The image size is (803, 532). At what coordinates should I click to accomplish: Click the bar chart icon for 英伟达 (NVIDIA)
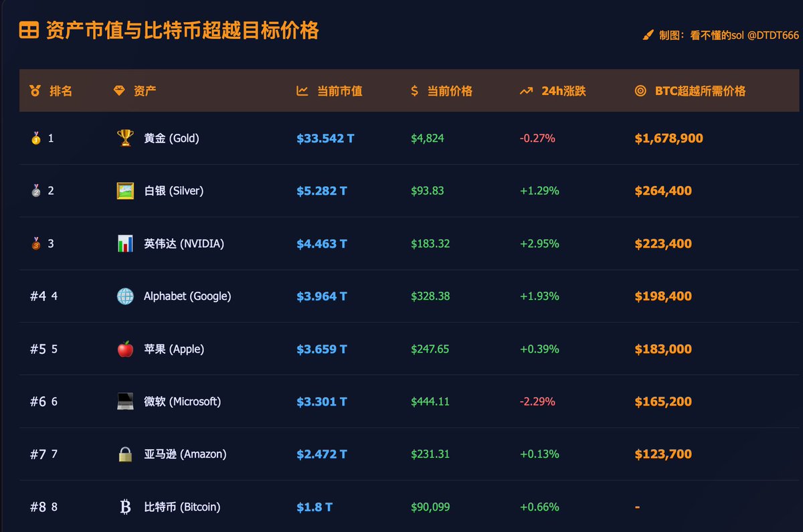[125, 244]
